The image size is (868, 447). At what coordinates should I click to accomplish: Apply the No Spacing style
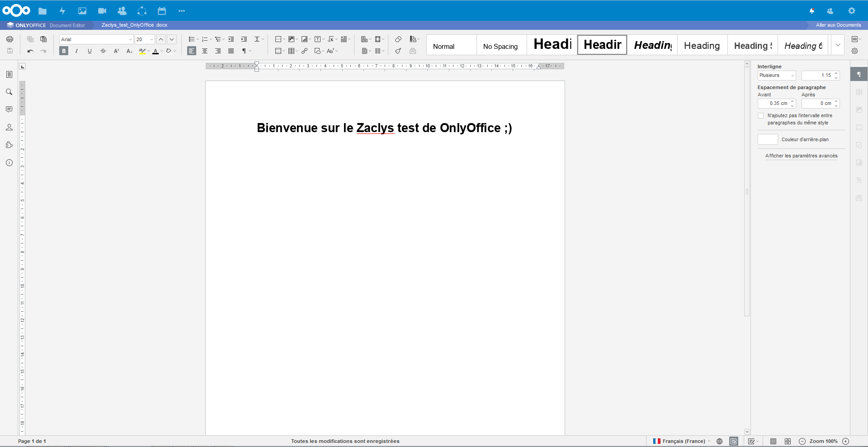point(501,46)
